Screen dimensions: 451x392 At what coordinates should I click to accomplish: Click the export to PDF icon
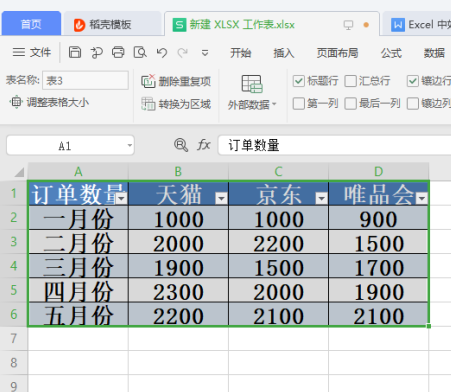[96, 52]
